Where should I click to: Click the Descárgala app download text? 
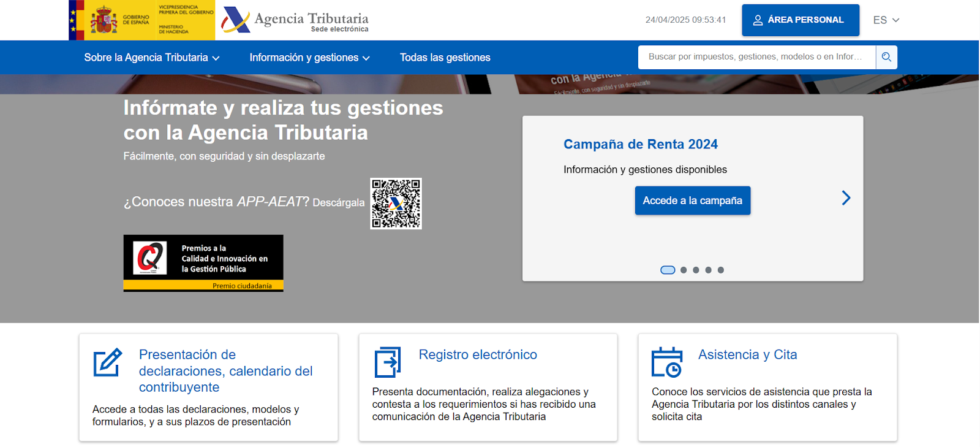coord(339,202)
